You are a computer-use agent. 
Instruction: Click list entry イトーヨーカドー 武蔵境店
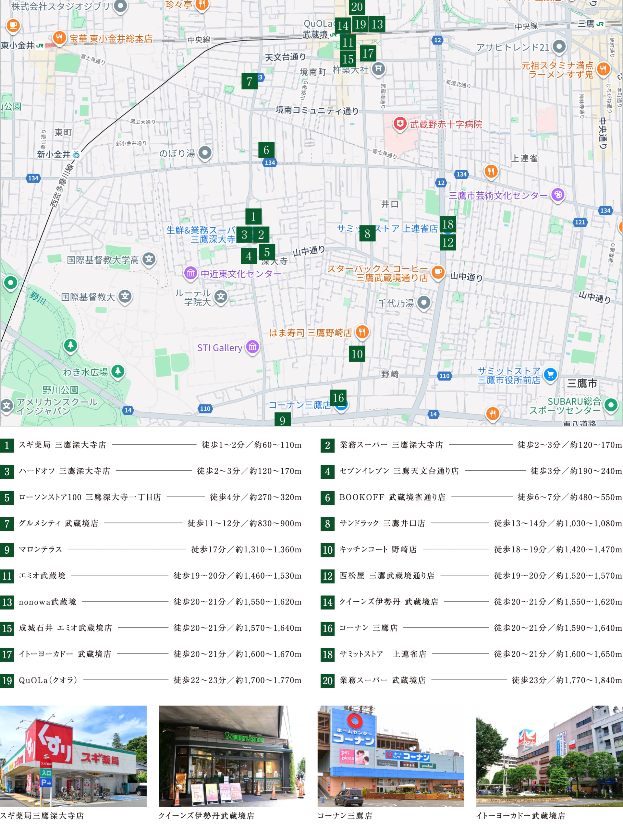coord(151,654)
